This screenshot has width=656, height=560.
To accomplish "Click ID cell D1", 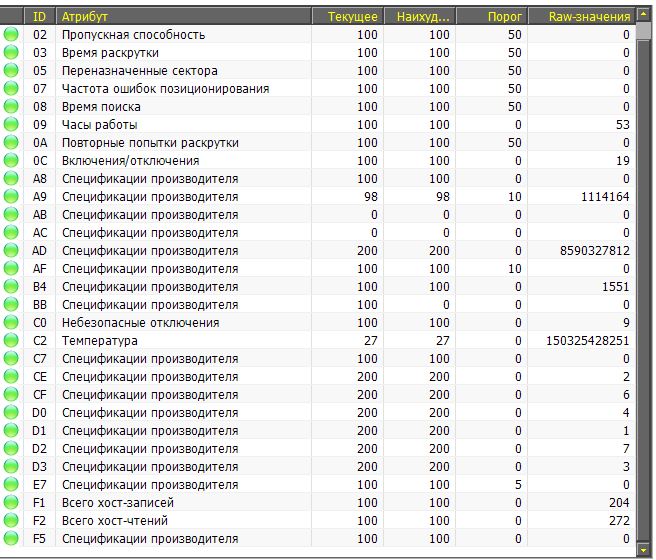I will (x=40, y=430).
